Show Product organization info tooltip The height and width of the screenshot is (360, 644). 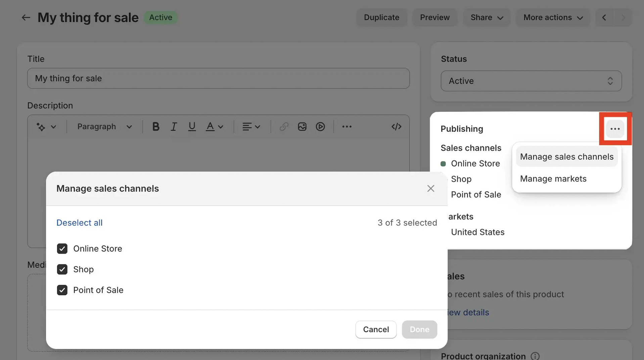(x=535, y=356)
